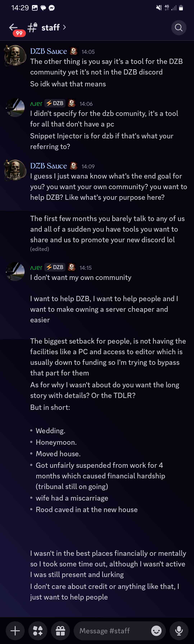Tap DZB Sauce username at 14:09

pyautogui.click(x=49, y=166)
